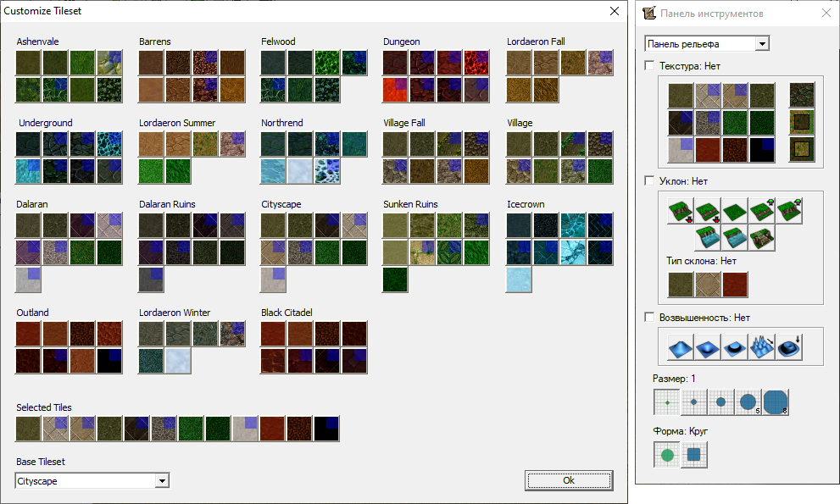This screenshot has height=504, width=840.
Task: Select the first Ashenvale tile
Action: (29, 63)
